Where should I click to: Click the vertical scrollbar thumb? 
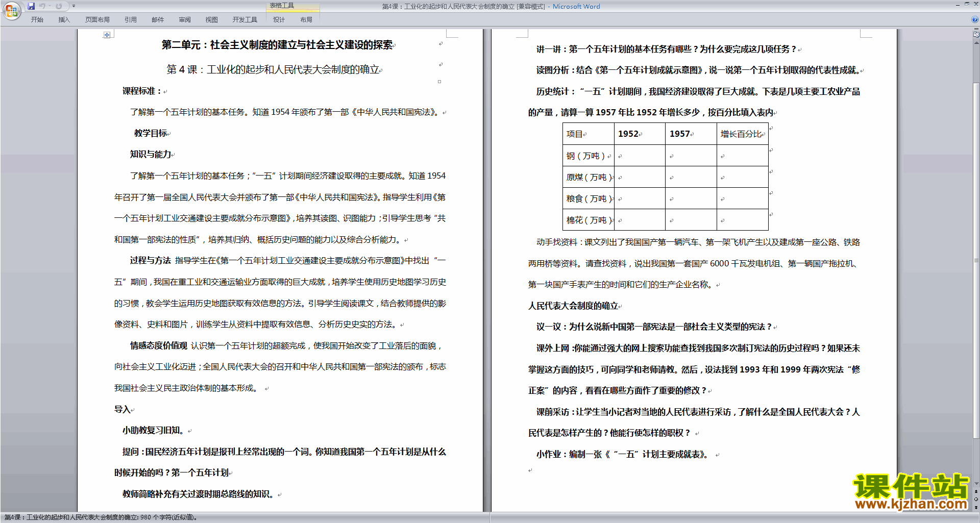pos(976,260)
